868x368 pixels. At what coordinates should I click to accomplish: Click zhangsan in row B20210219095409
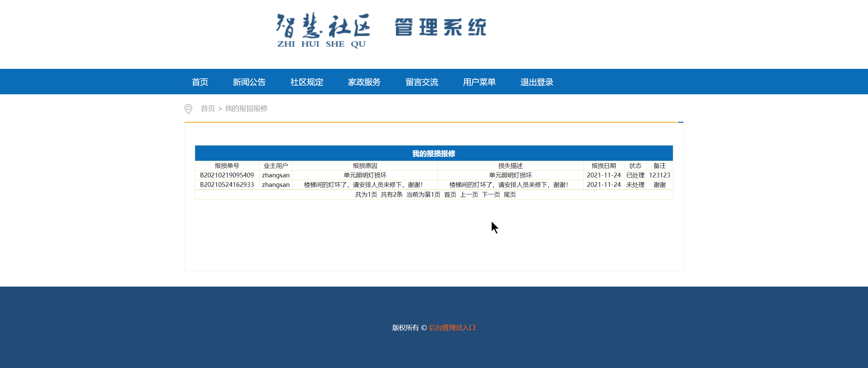276,175
